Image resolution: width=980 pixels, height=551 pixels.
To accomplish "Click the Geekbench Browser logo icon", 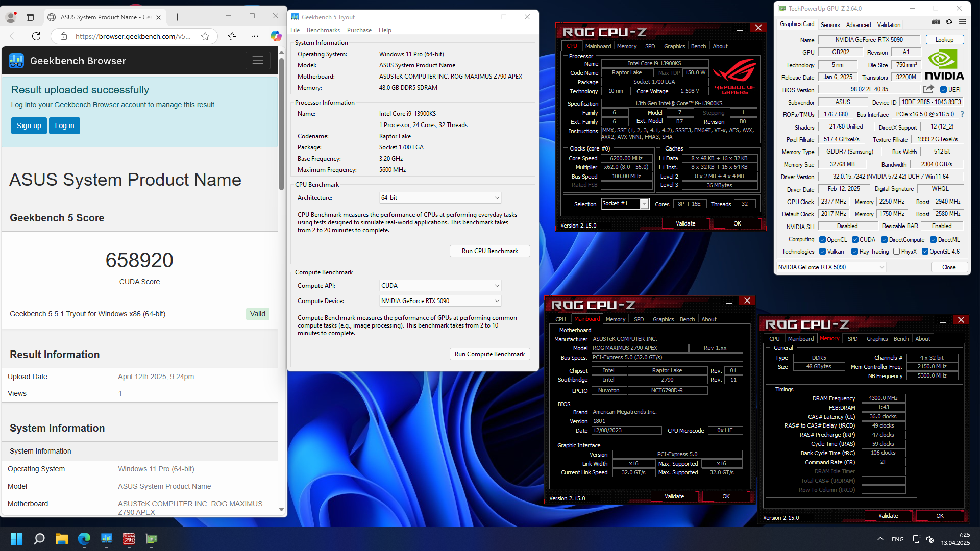I will (16, 61).
